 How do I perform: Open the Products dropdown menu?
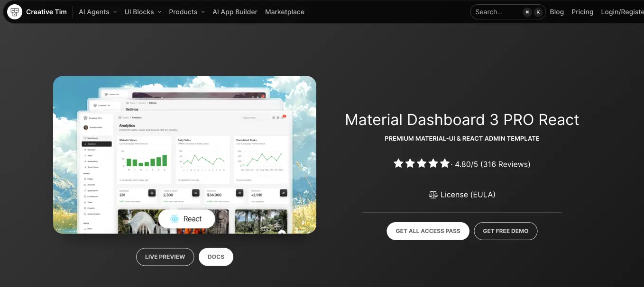[x=187, y=12]
